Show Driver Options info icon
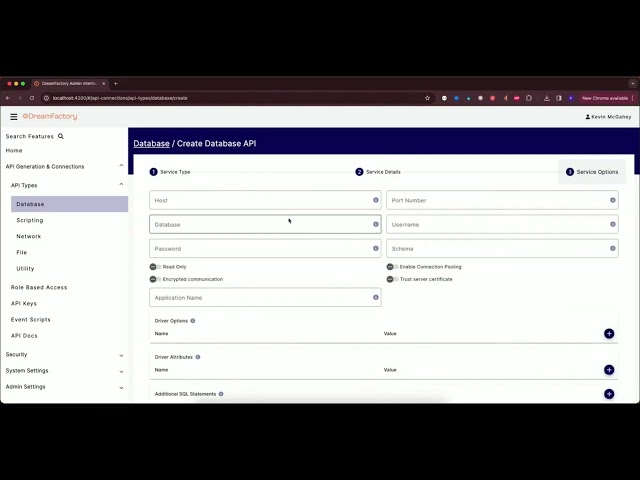 193,321
